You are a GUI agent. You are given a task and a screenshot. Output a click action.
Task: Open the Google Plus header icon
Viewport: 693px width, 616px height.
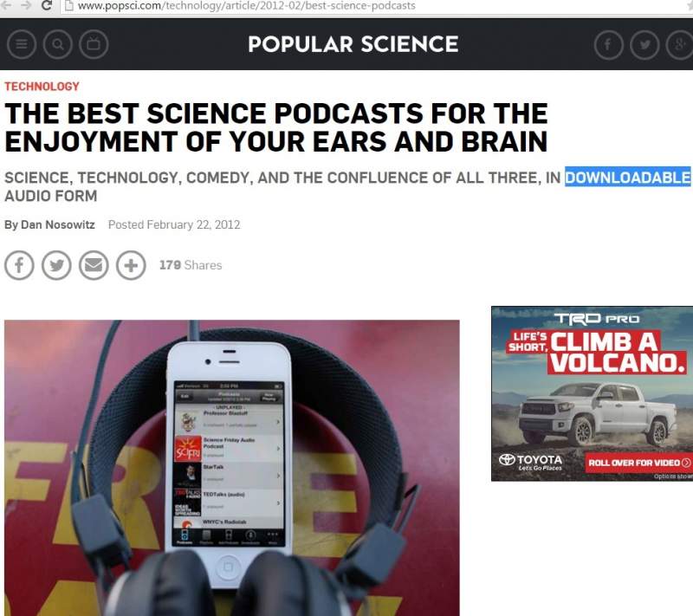[680, 44]
